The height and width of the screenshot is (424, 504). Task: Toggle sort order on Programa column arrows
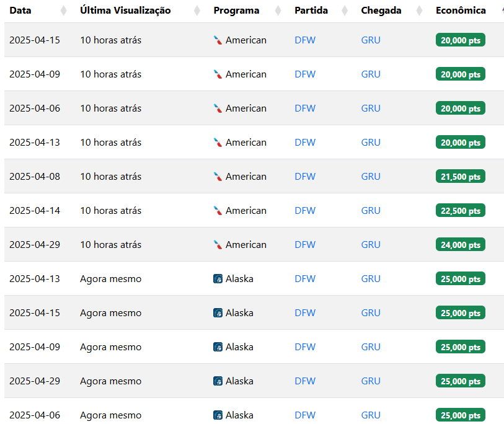pos(278,11)
